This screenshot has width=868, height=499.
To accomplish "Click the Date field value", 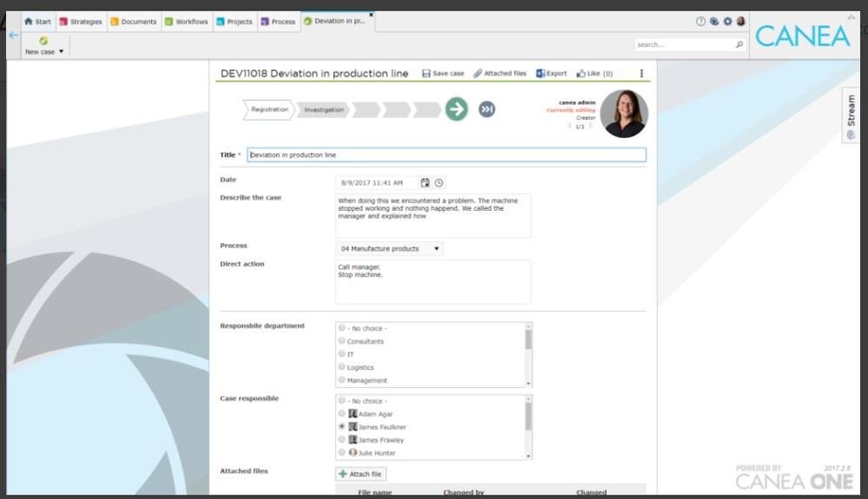I will [375, 182].
